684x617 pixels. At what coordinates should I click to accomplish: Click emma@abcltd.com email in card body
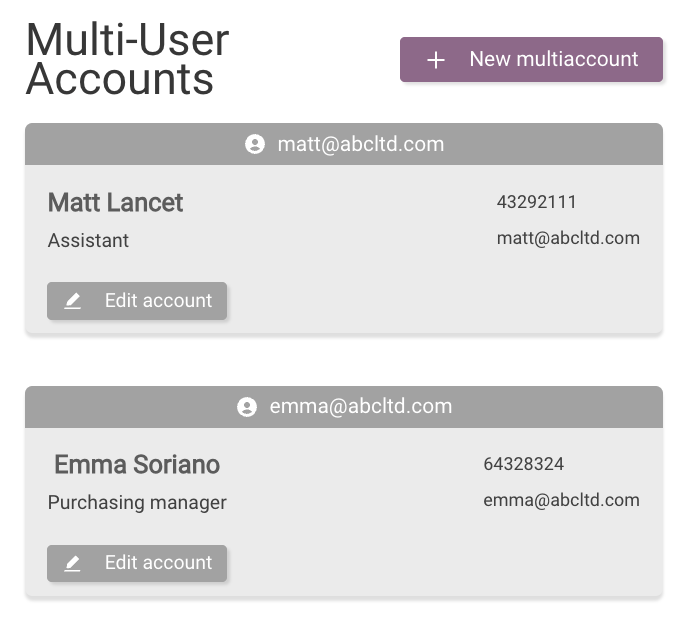561,500
